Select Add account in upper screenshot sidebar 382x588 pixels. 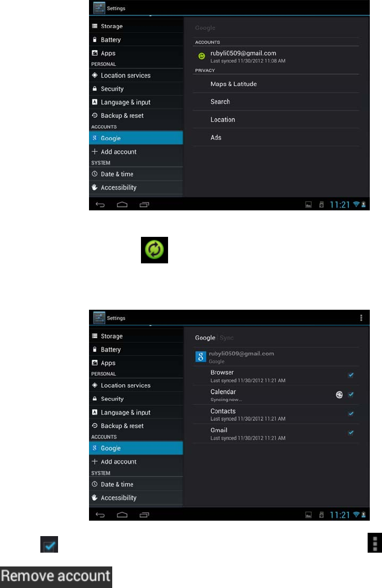pyautogui.click(x=136, y=151)
